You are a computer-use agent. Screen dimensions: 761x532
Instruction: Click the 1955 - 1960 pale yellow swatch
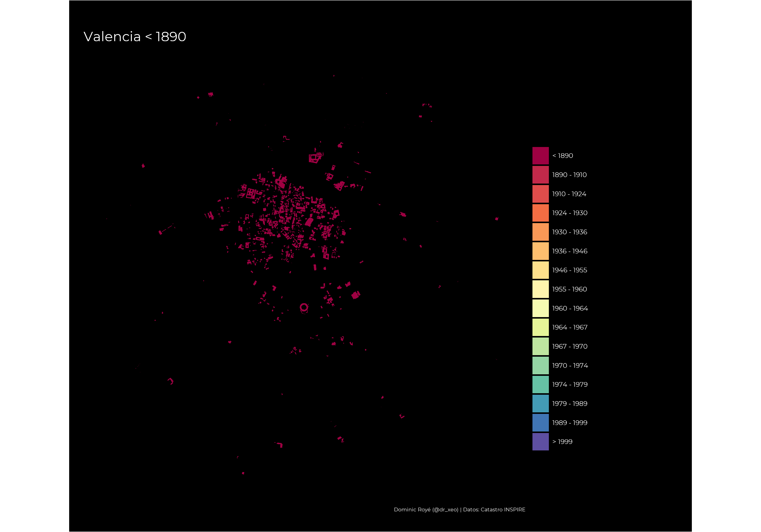coord(540,289)
